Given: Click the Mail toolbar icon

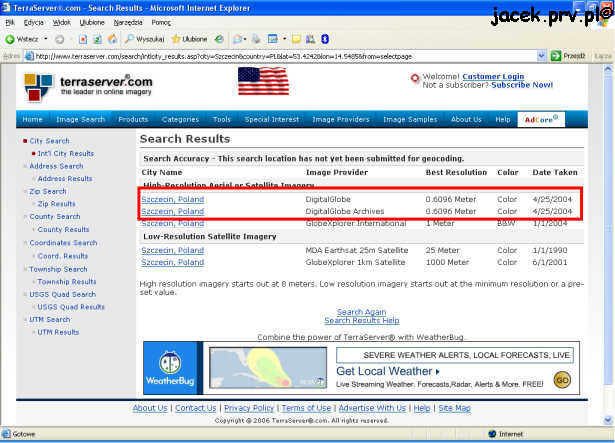Looking at the screenshot, I should pos(237,39).
